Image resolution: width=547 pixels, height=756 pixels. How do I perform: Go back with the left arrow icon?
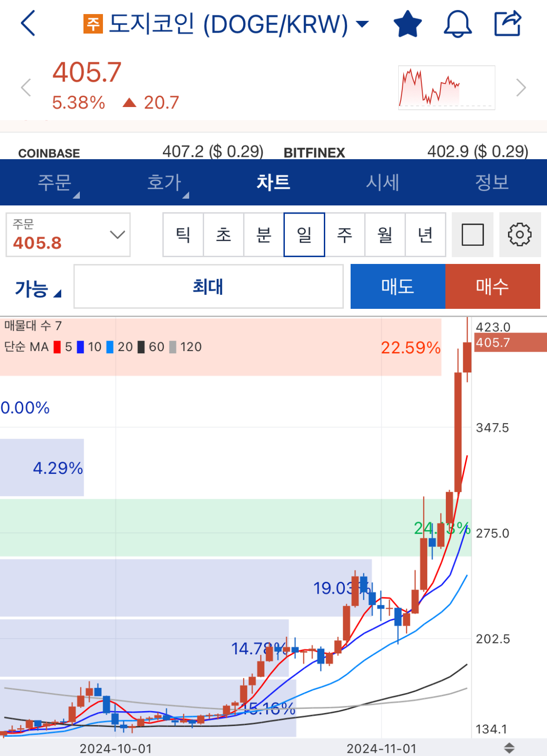pos(28,24)
